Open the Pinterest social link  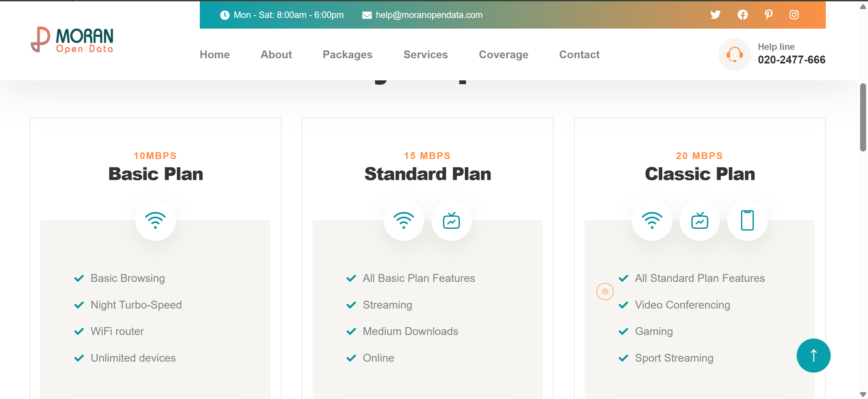(768, 15)
